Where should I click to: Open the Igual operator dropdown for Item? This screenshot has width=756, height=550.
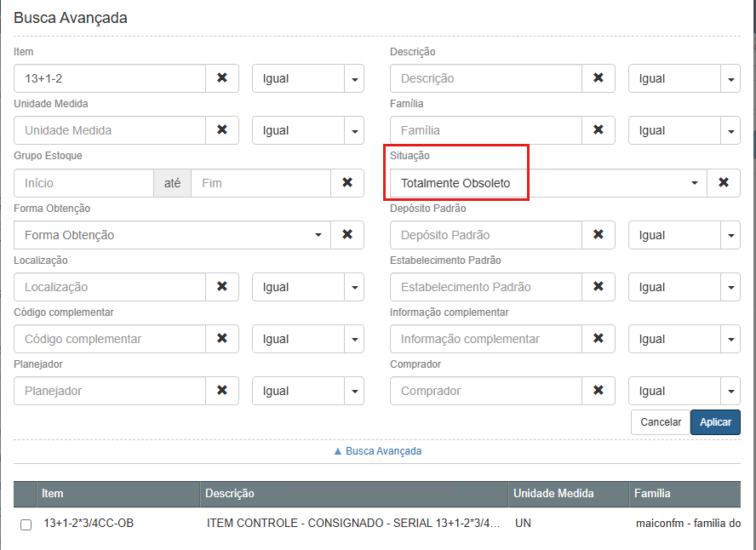[308, 78]
